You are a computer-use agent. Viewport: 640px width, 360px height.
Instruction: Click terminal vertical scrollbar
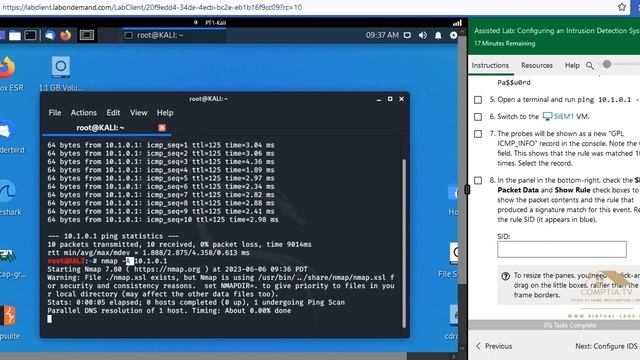(x=404, y=243)
